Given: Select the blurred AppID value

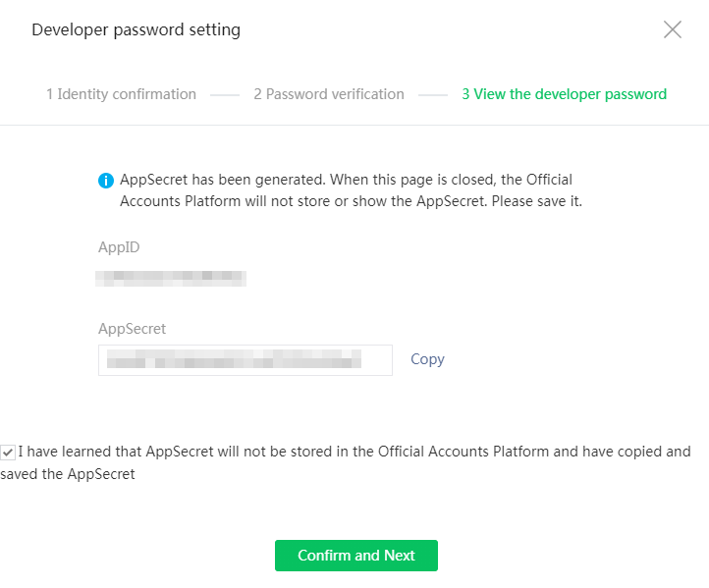Looking at the screenshot, I should [171, 278].
